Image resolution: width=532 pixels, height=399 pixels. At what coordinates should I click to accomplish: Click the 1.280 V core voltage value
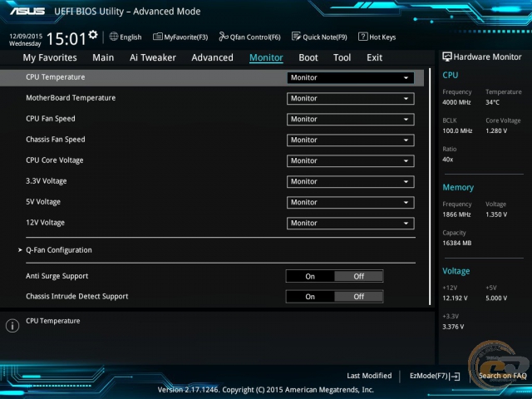click(496, 131)
